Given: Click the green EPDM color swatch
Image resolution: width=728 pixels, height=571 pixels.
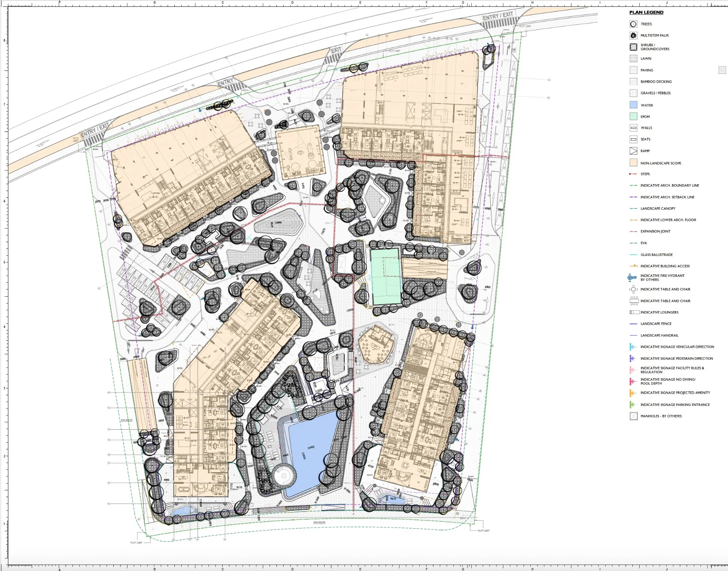Looking at the screenshot, I should tap(633, 116).
